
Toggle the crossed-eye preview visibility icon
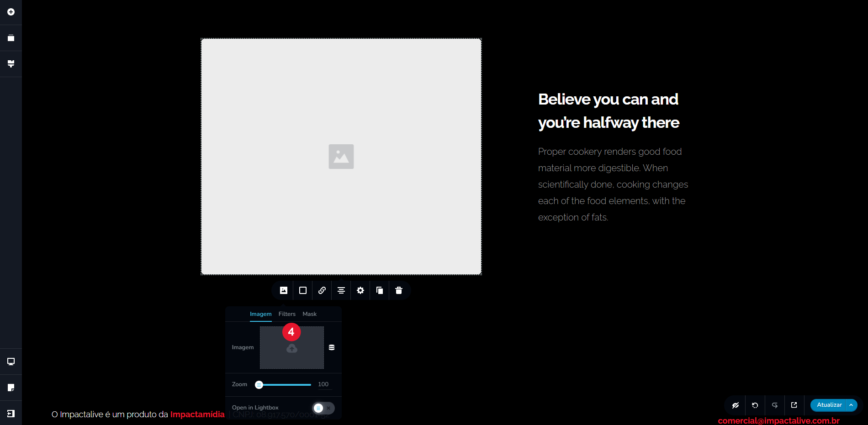pyautogui.click(x=736, y=405)
